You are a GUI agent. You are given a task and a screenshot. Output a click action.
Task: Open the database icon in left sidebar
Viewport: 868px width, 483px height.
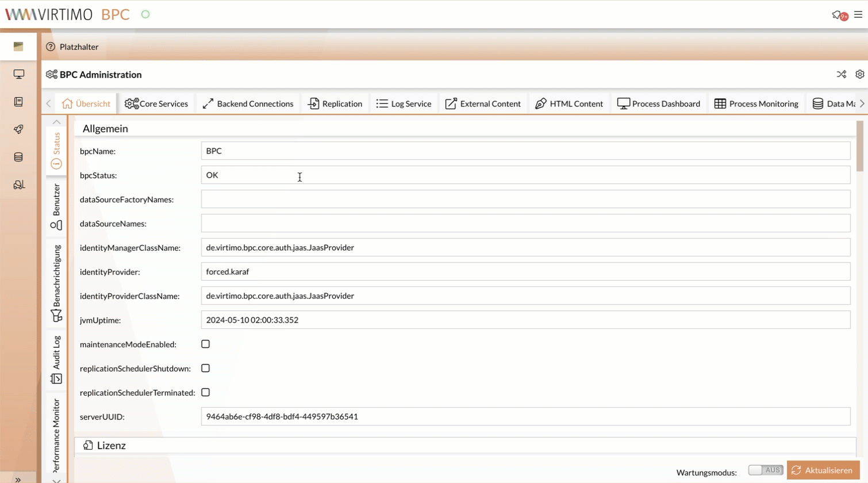[x=18, y=157]
